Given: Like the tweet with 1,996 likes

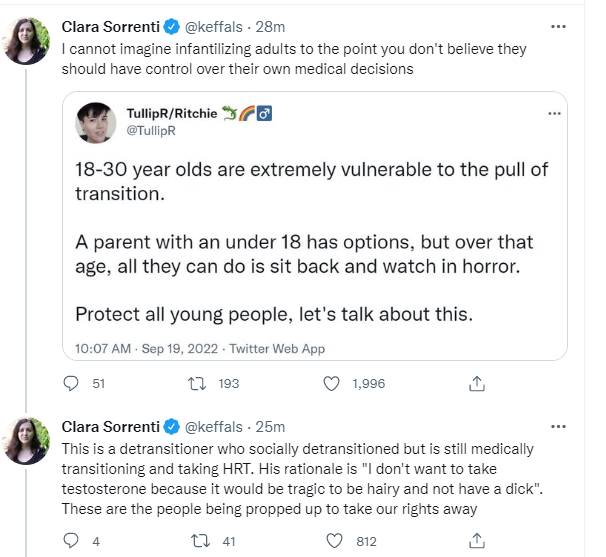Looking at the screenshot, I should pos(335,383).
